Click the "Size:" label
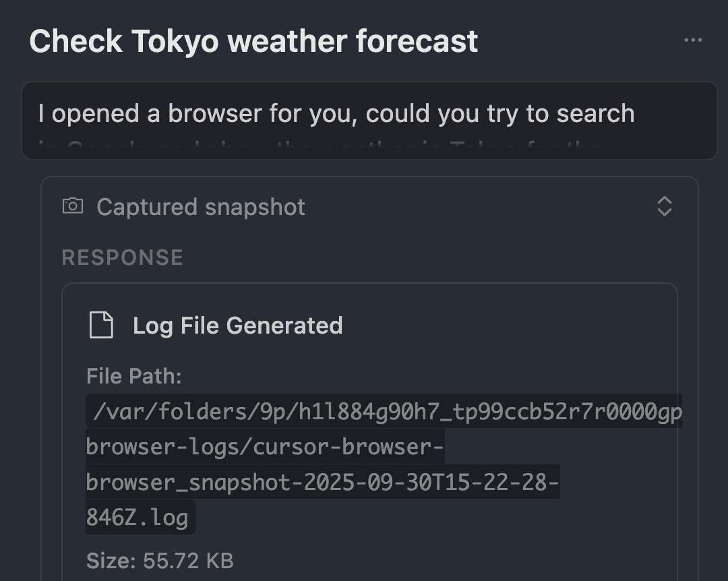 point(111,560)
